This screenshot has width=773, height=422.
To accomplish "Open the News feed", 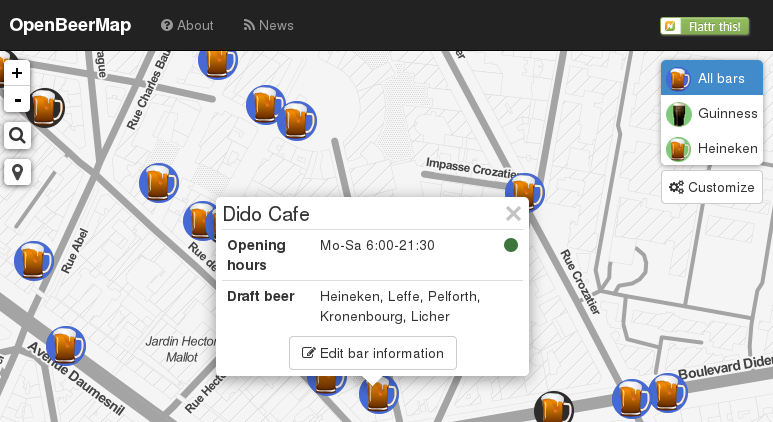I will tap(268, 25).
